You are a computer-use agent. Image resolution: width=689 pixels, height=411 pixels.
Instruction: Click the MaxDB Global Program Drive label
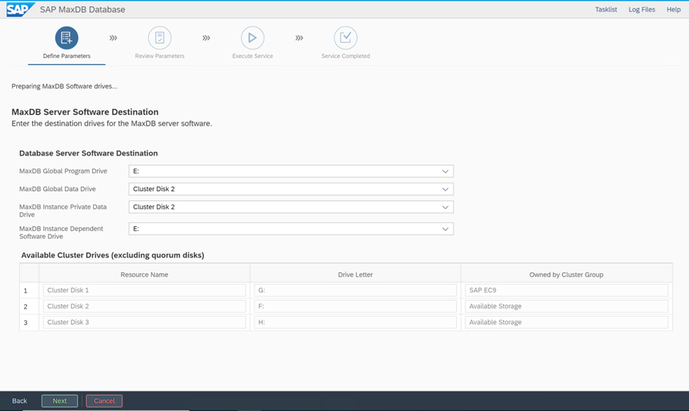[x=63, y=171]
